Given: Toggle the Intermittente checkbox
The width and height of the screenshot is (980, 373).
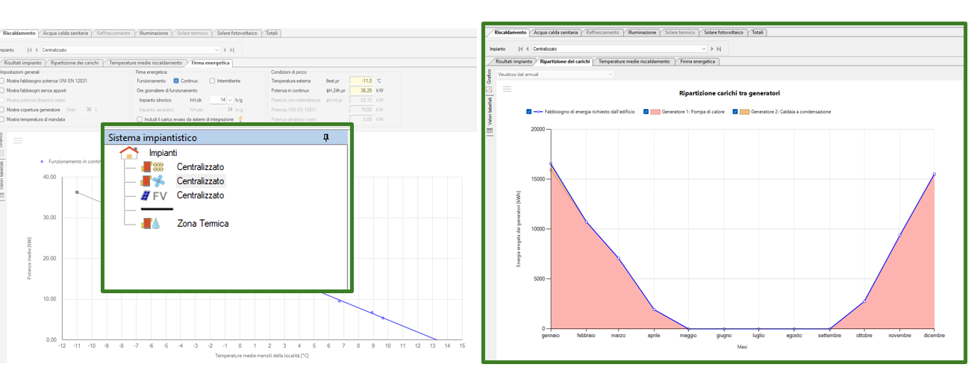Looking at the screenshot, I should click(212, 81).
